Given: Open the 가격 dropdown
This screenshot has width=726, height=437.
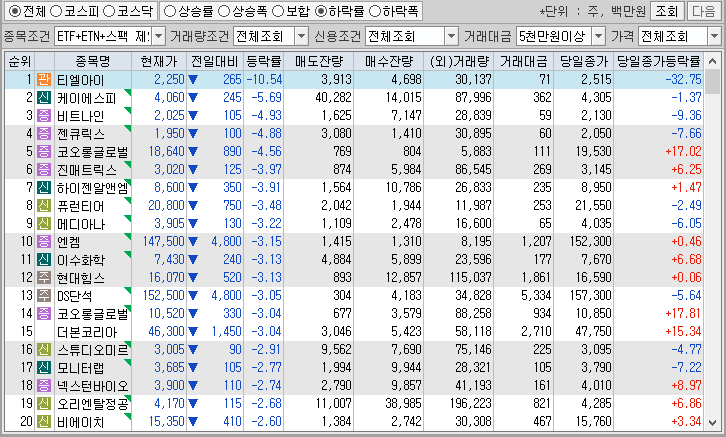Looking at the screenshot, I should tap(714, 36).
